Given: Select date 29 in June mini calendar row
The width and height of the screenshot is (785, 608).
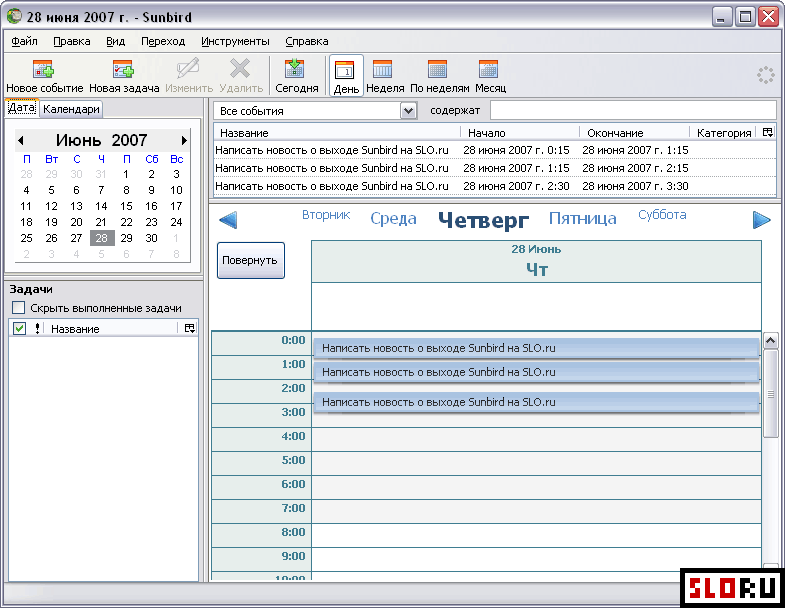Looking at the screenshot, I should tap(126, 238).
